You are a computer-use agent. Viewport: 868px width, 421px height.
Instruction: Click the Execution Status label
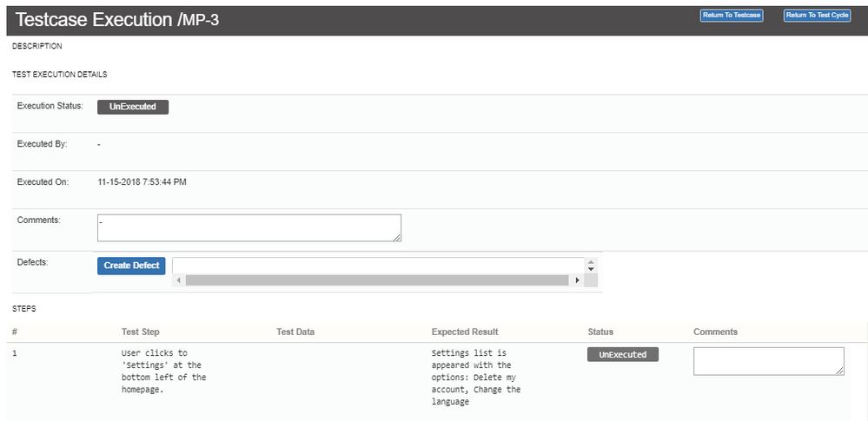(50, 106)
